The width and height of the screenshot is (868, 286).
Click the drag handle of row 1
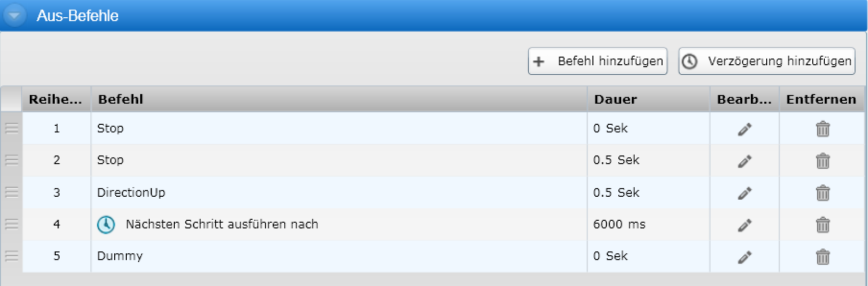(12, 128)
